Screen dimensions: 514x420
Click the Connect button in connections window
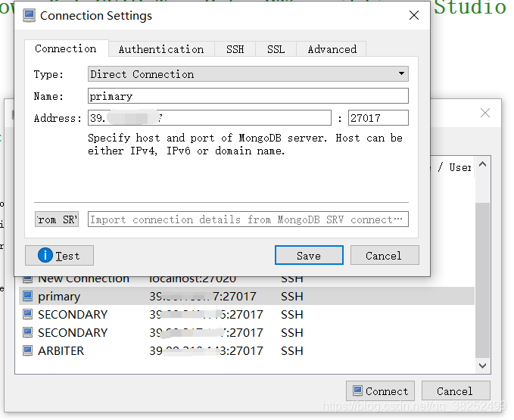[x=380, y=390]
